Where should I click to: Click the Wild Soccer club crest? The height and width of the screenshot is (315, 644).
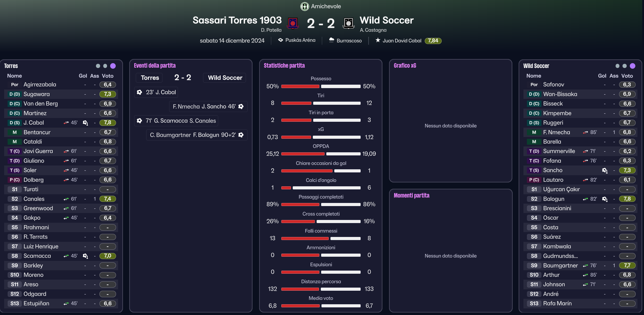point(349,23)
